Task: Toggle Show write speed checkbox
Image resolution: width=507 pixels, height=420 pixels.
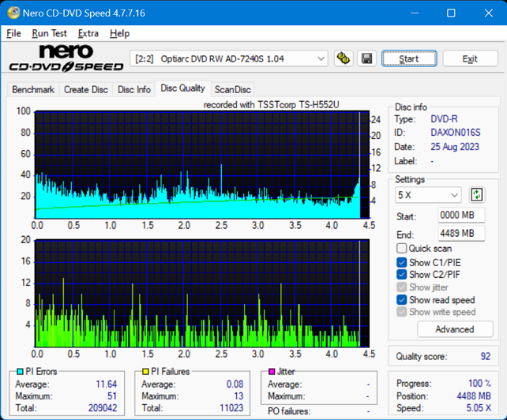Action: 402,312
